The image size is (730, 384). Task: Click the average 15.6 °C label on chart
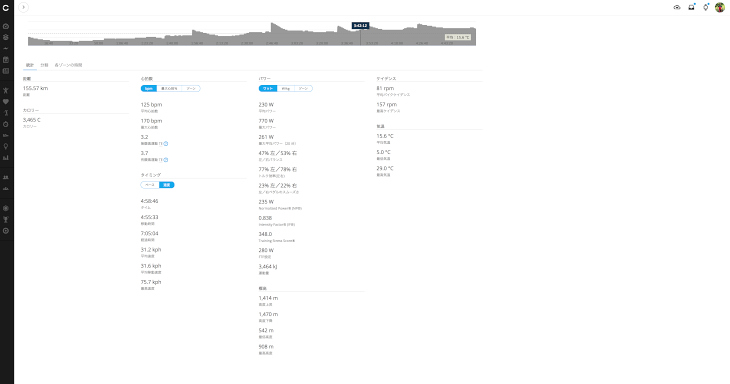pos(458,37)
